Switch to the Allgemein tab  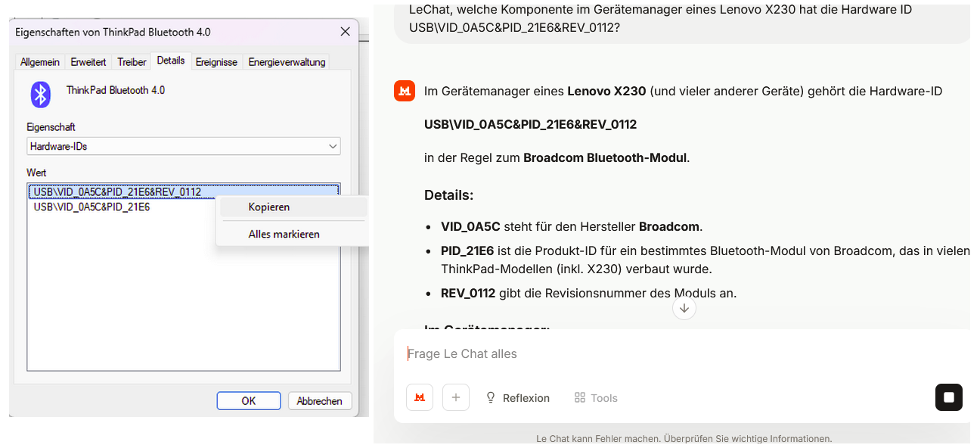point(41,62)
